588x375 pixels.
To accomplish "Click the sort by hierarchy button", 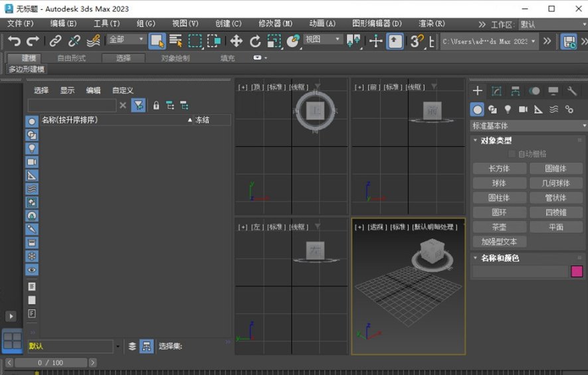I will 147,346.
